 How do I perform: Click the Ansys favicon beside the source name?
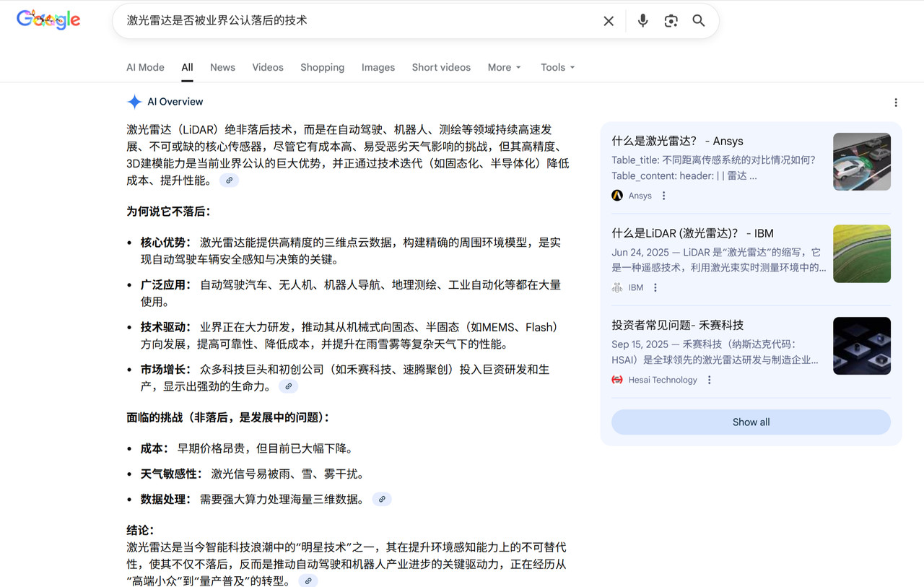tap(616, 195)
